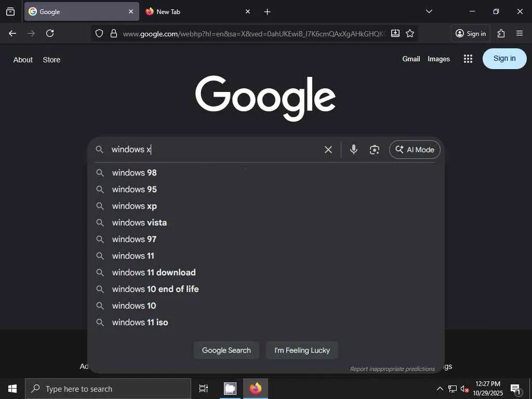This screenshot has width=532, height=399.
Task: Close the New Tab tab
Action: [x=248, y=11]
